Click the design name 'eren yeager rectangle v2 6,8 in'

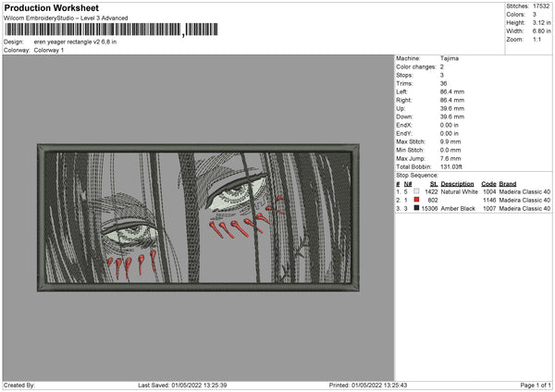click(75, 42)
